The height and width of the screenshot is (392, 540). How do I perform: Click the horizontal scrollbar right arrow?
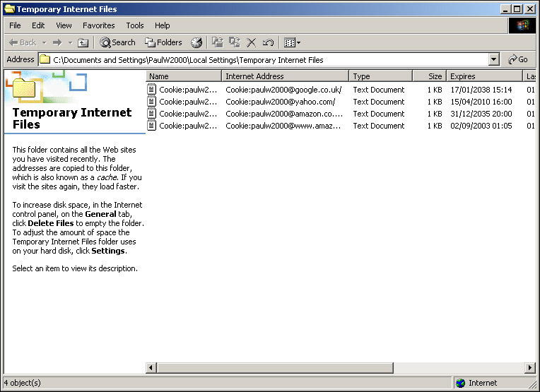click(524, 367)
